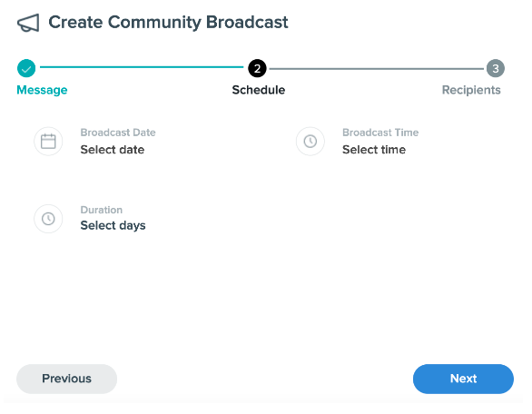Click the completed Message step checkmark
Image resolution: width=532 pixels, height=414 pixels.
(x=26, y=68)
